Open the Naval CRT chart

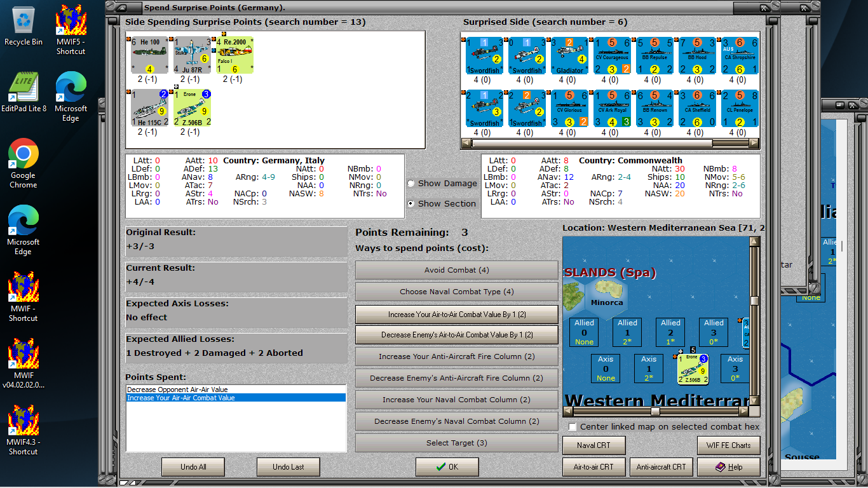[593, 445]
